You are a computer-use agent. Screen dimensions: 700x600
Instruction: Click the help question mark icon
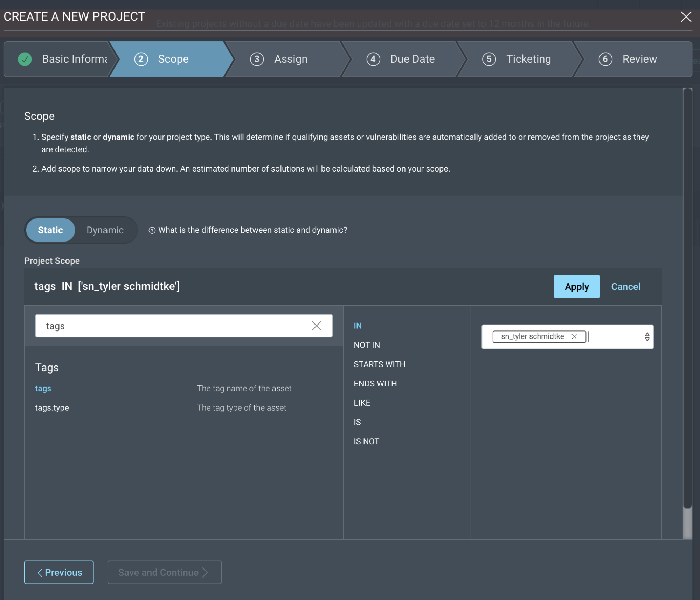(152, 230)
